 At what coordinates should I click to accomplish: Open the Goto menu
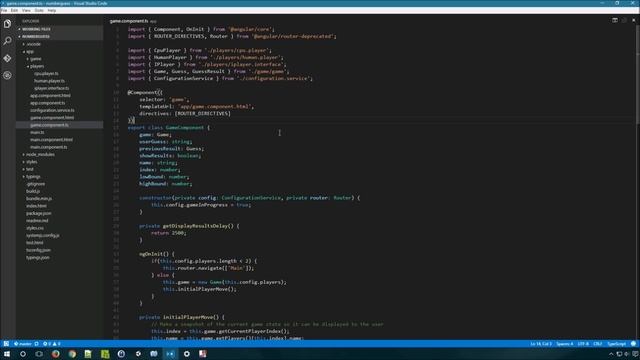pyautogui.click(x=39, y=11)
